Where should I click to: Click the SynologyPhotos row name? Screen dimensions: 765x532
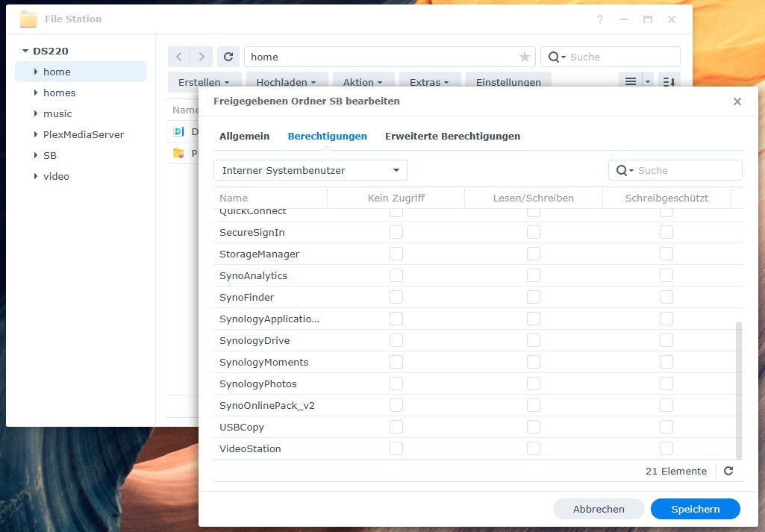[x=258, y=384]
